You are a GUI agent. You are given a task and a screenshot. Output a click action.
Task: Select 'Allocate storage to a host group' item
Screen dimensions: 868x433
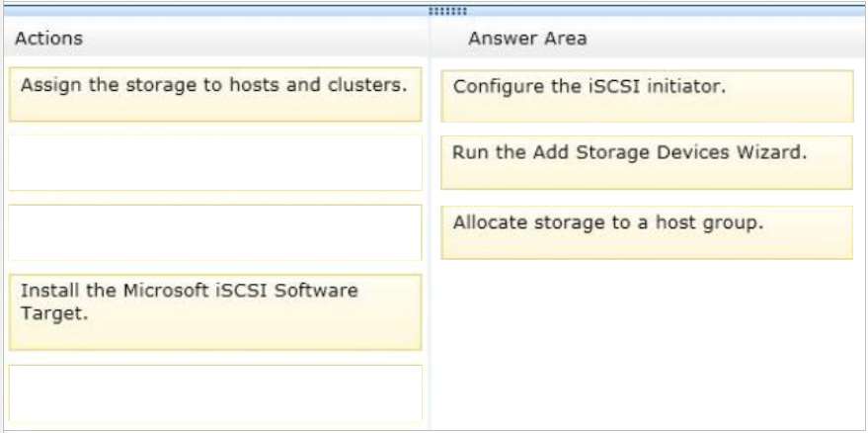[x=647, y=231]
